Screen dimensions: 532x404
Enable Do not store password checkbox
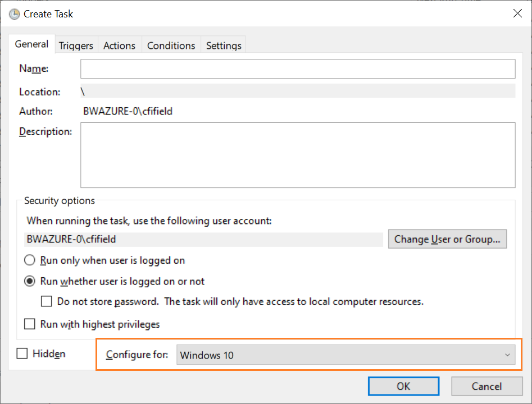click(x=47, y=301)
